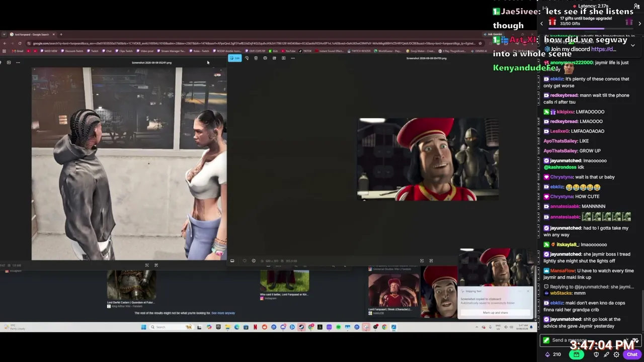
Task: Open the Windows Start menu
Action: [143, 327]
